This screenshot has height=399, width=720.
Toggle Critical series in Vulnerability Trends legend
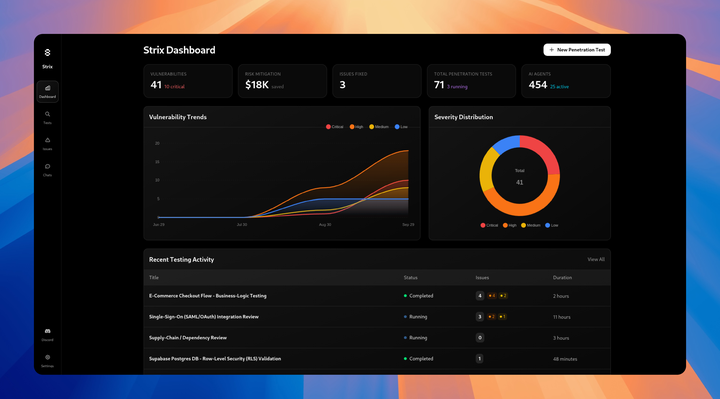(x=335, y=127)
